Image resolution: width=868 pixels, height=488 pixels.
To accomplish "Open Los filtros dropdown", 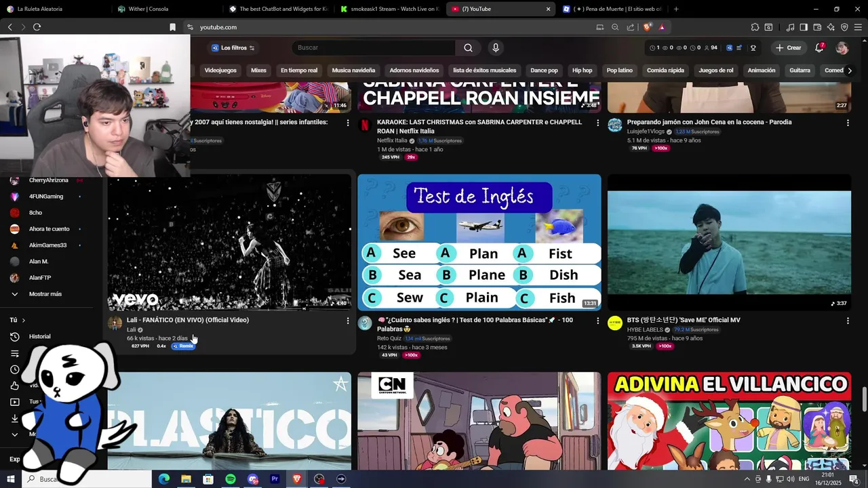I will point(233,48).
